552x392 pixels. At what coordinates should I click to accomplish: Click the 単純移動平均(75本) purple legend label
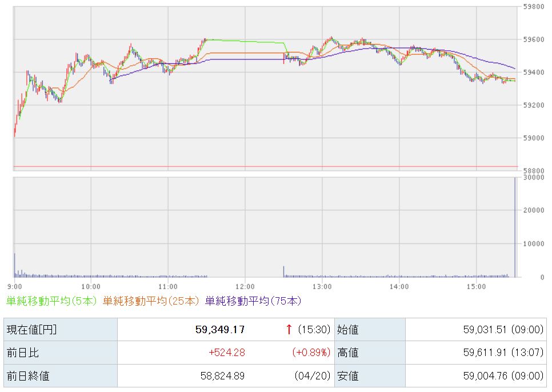(253, 301)
